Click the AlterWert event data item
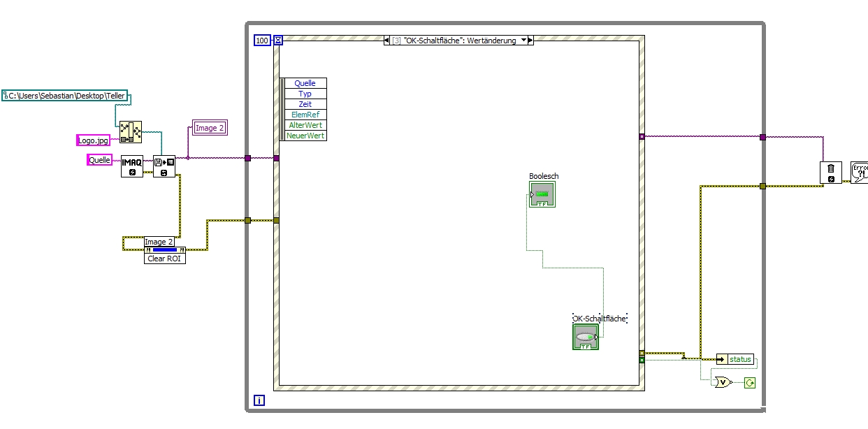The width and height of the screenshot is (868, 429). point(305,125)
